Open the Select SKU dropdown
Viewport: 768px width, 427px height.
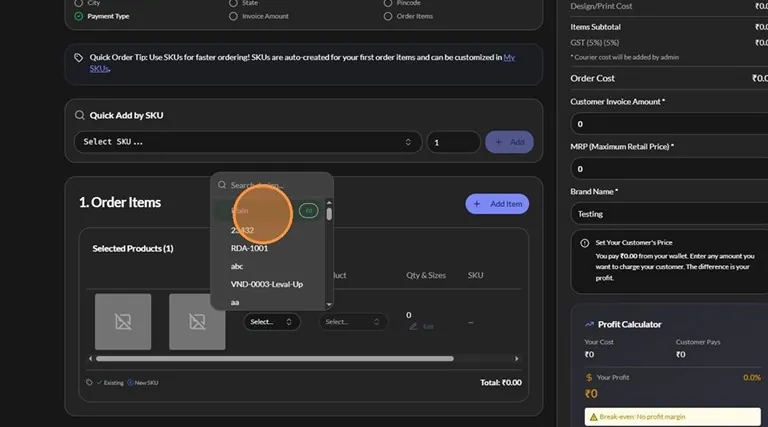(x=248, y=142)
